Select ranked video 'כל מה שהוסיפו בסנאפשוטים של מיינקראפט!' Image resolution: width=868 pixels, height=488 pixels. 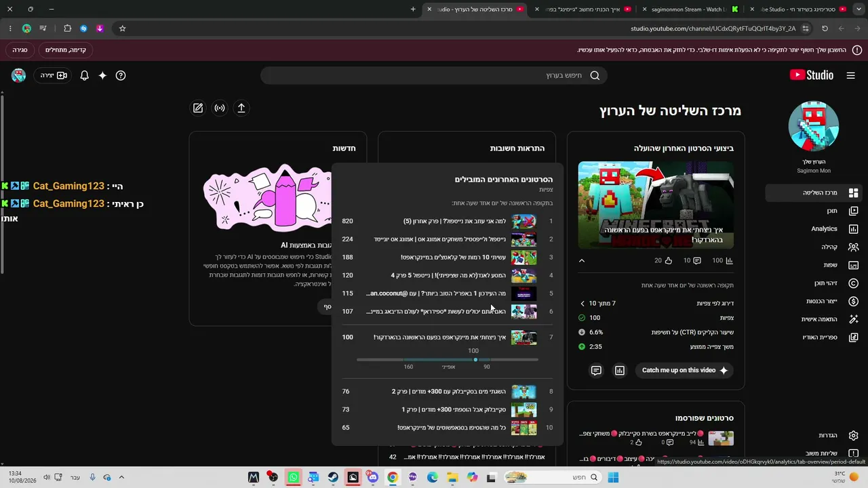point(449,428)
